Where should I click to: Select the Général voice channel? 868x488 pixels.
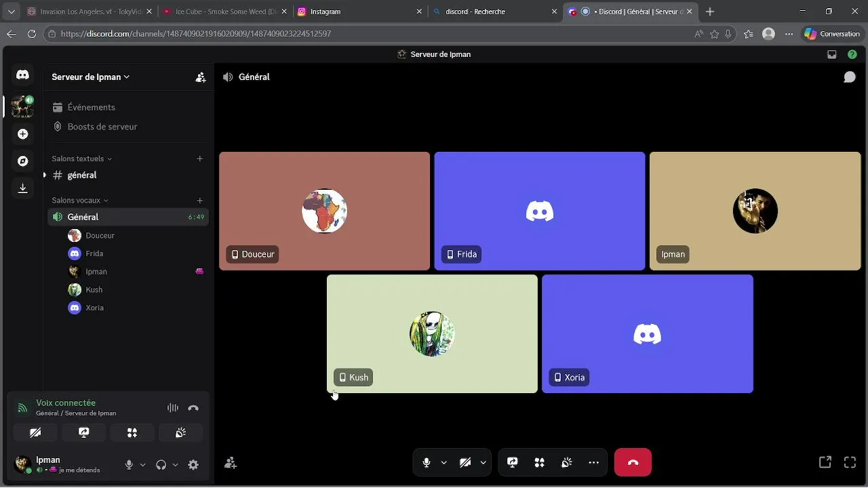pyautogui.click(x=127, y=217)
